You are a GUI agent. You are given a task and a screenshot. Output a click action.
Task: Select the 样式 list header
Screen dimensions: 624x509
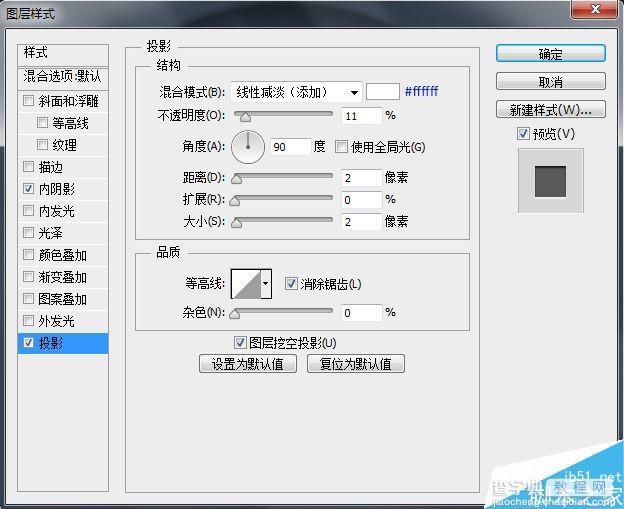coord(63,55)
